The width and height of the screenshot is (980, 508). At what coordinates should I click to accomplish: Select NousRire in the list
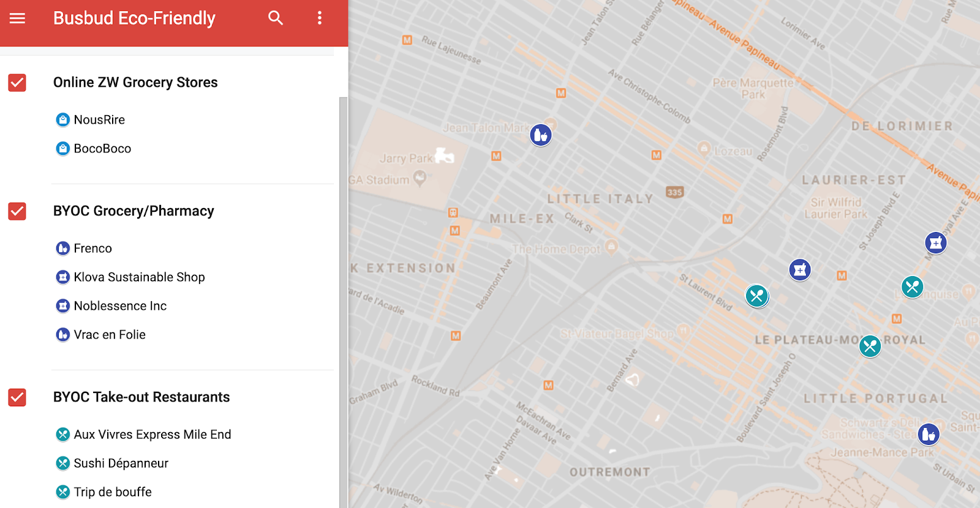[99, 120]
